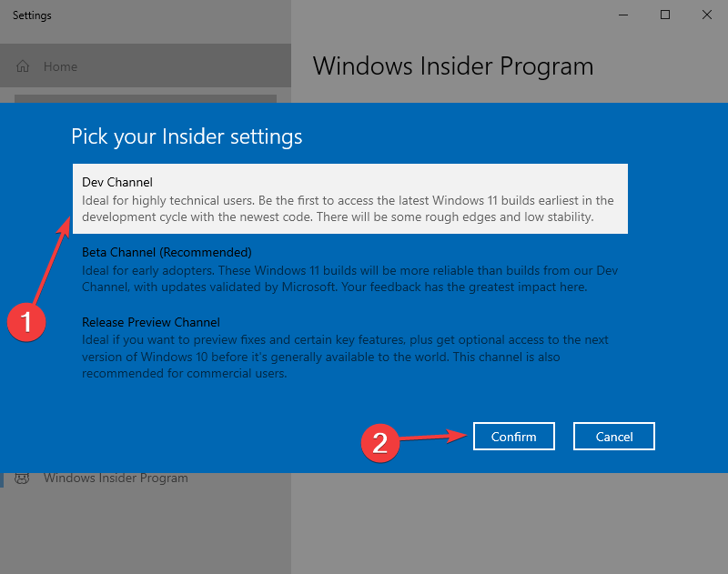Maximize the Settings window
This screenshot has height=574, width=728.
pos(665,15)
